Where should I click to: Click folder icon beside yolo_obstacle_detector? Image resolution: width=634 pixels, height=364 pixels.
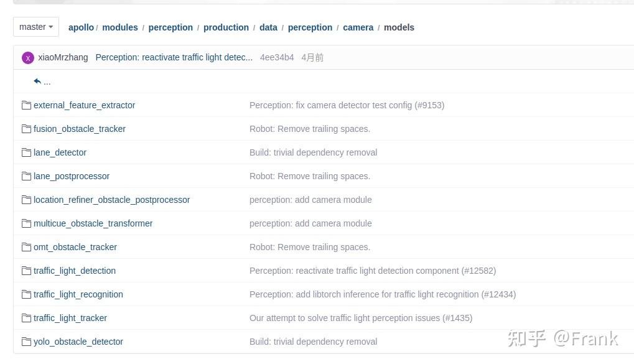point(26,342)
